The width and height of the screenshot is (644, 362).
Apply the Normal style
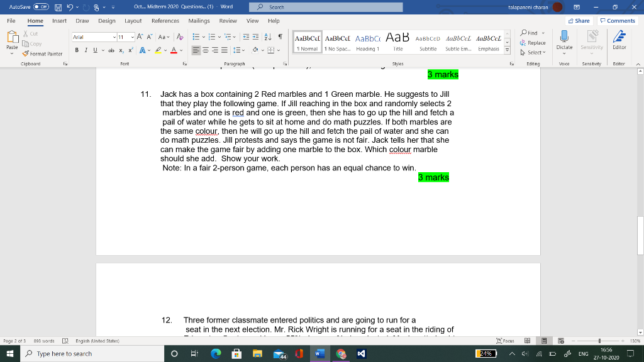(x=307, y=42)
